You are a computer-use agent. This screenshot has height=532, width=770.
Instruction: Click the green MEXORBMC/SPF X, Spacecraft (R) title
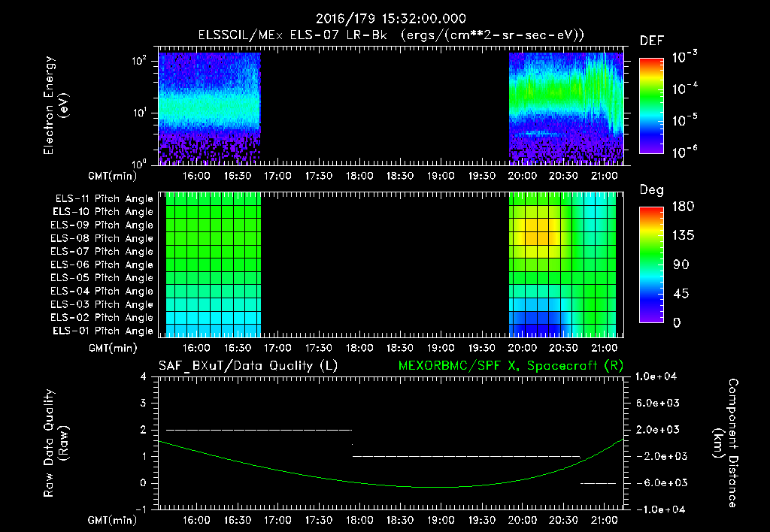tap(511, 366)
